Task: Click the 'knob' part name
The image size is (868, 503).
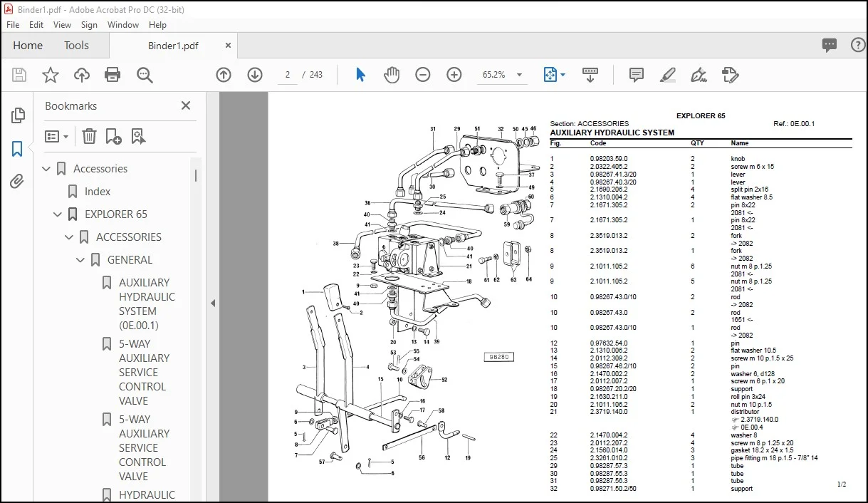Action: pyautogui.click(x=738, y=159)
